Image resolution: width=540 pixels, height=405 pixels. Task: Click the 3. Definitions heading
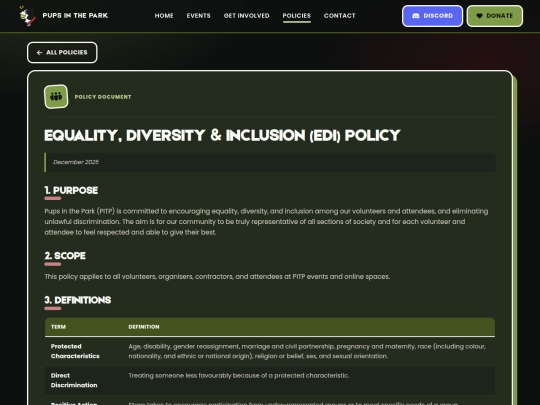coord(77,300)
